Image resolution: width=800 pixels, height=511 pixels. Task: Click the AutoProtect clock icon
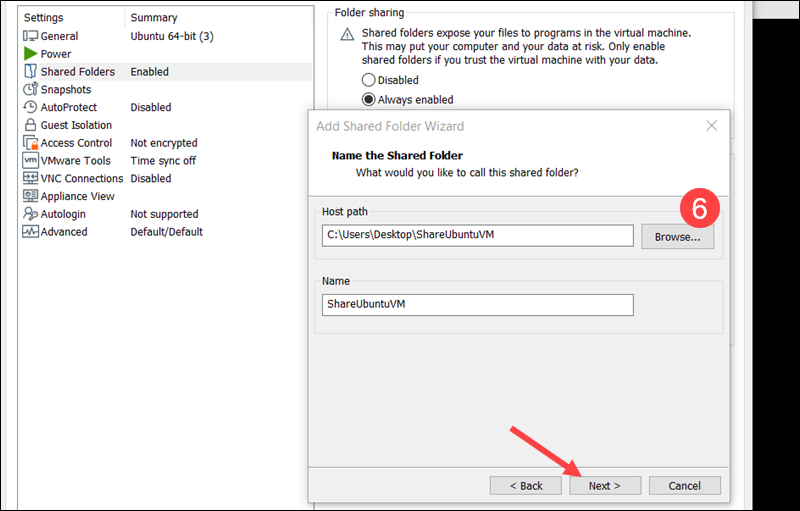(30, 107)
